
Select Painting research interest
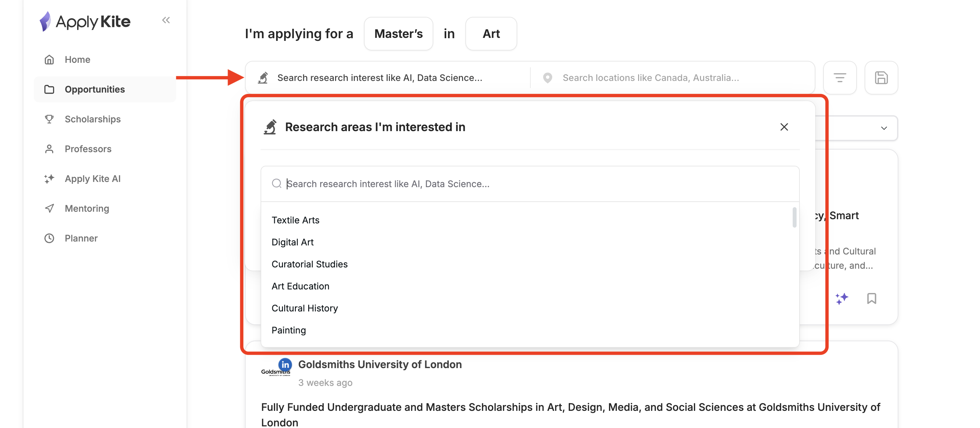click(x=288, y=330)
